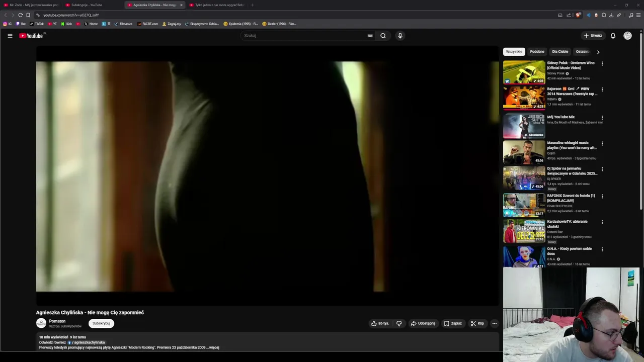Click the video player area

coord(267,176)
